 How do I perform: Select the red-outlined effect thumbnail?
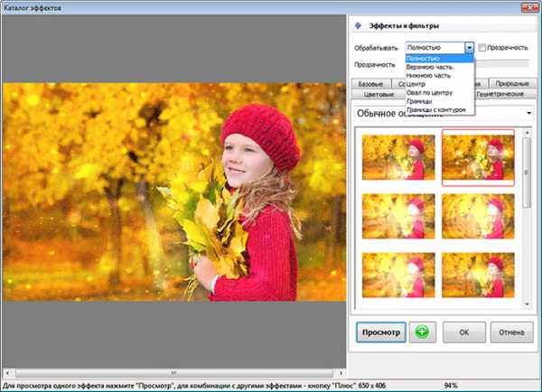pos(478,158)
